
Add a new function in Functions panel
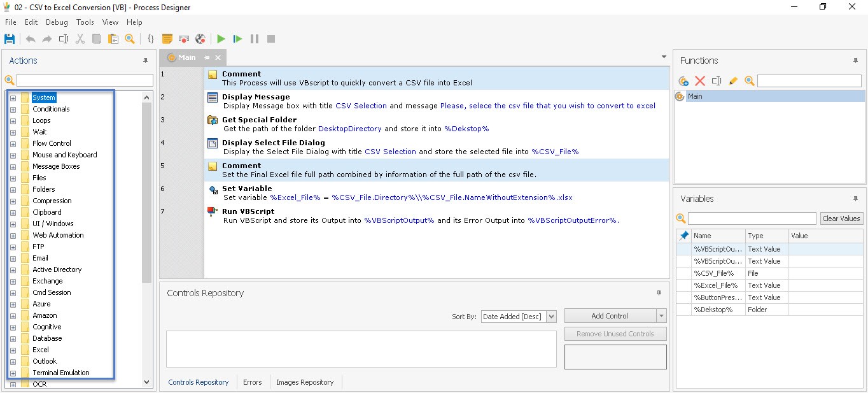[683, 81]
